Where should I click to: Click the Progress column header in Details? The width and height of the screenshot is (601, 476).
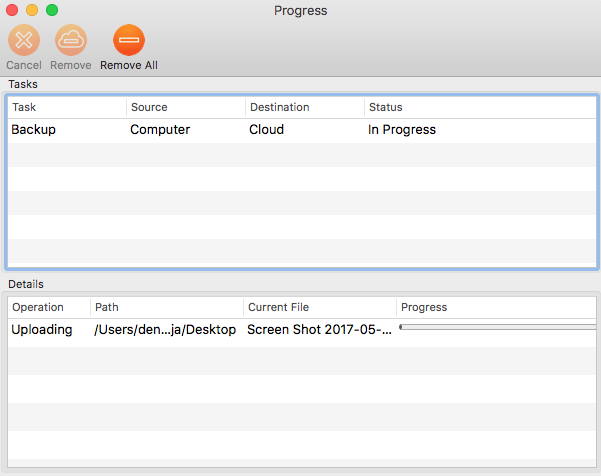click(x=496, y=307)
